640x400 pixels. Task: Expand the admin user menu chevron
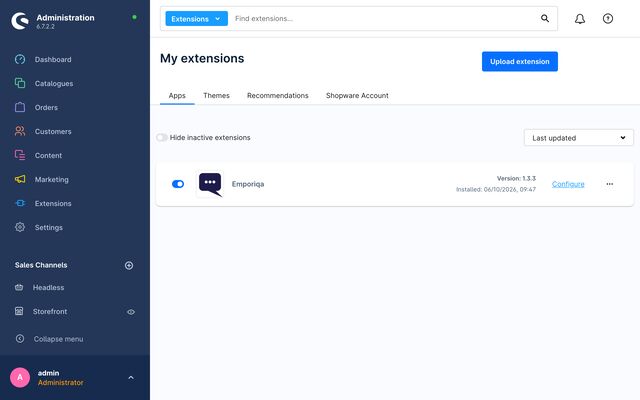pyautogui.click(x=131, y=378)
